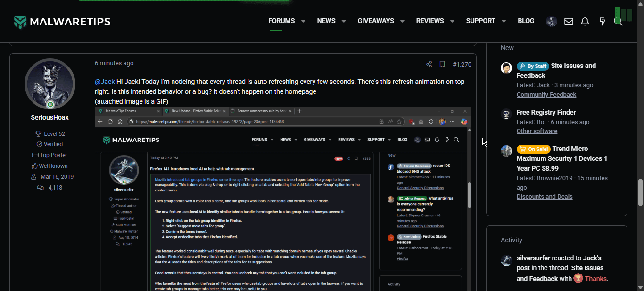Bookmark post #1,270 with the bookmark icon
Screen dimensions: 644x291
pyautogui.click(x=442, y=64)
